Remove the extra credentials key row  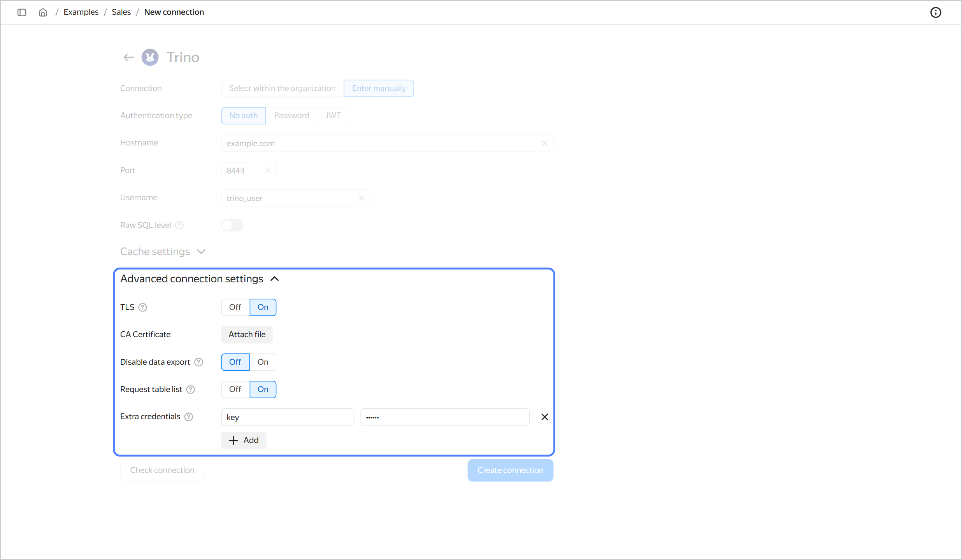point(545,417)
